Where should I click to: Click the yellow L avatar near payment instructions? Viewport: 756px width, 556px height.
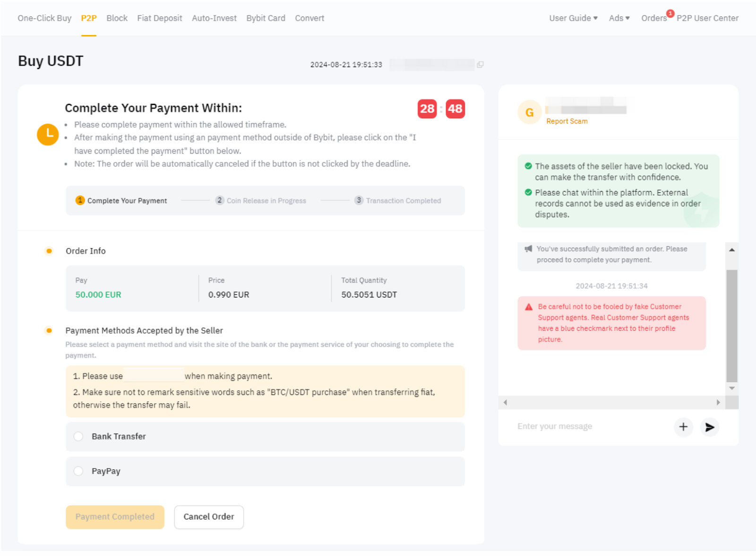(x=47, y=134)
